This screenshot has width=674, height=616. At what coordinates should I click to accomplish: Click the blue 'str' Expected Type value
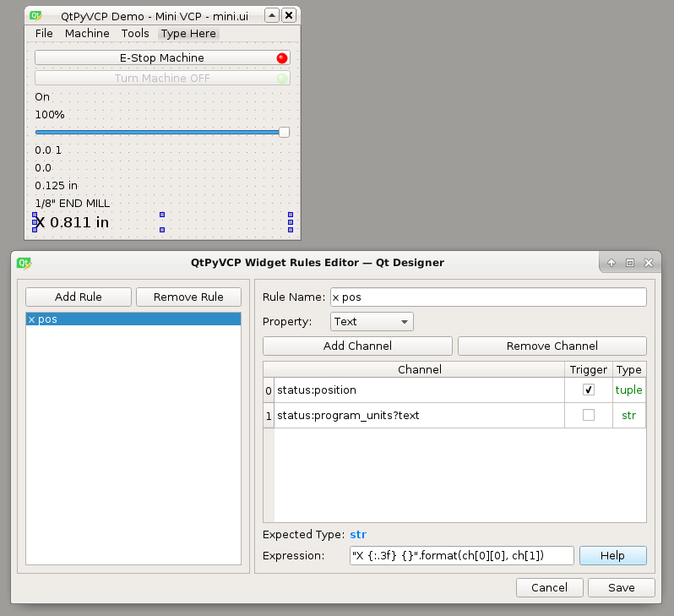[358, 534]
